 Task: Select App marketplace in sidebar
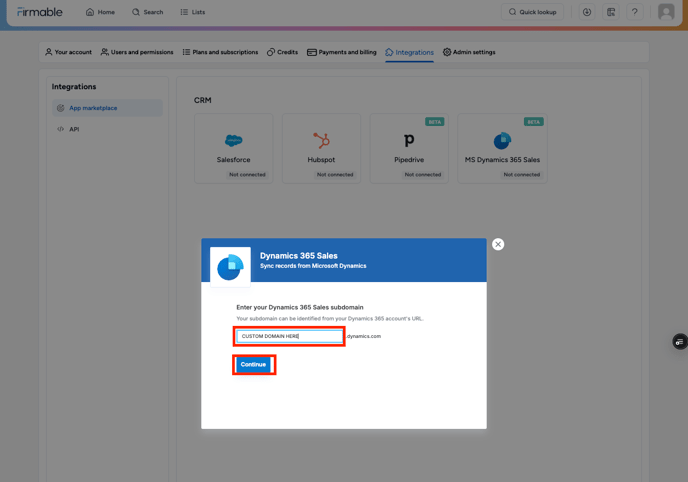click(108, 108)
